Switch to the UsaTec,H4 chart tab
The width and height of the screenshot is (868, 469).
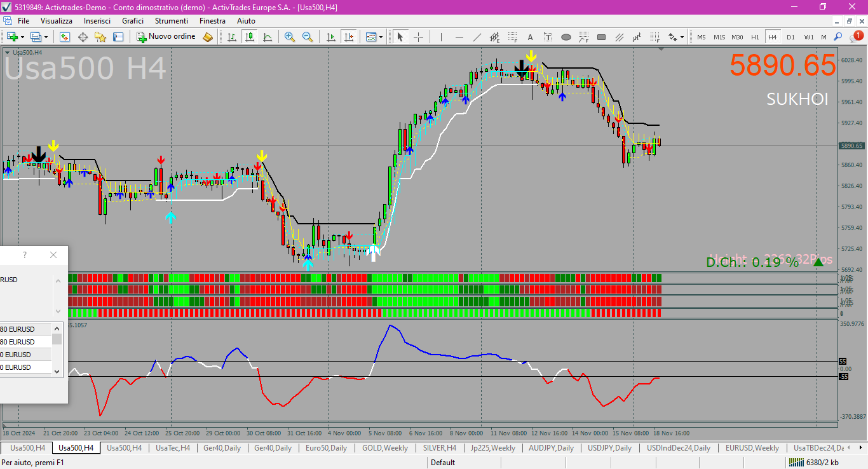173,448
